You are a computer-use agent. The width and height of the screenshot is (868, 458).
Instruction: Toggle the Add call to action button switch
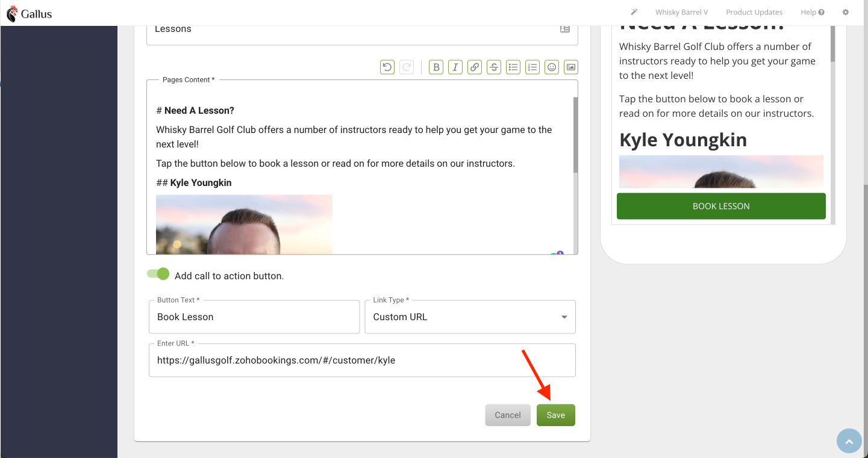pyautogui.click(x=158, y=274)
